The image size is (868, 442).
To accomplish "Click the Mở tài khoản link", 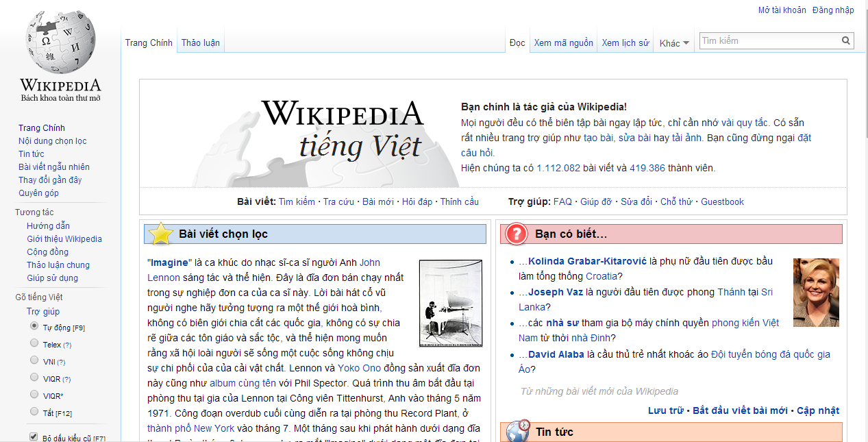I will coord(782,10).
